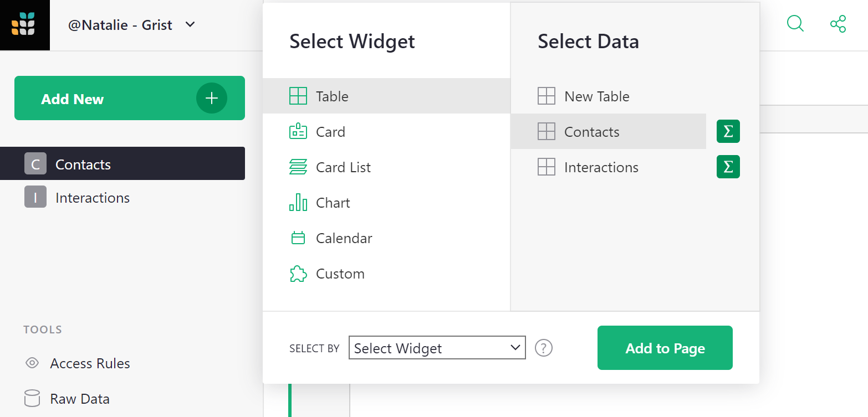Image resolution: width=868 pixels, height=417 pixels.
Task: Select the Custom widget
Action: pos(340,273)
